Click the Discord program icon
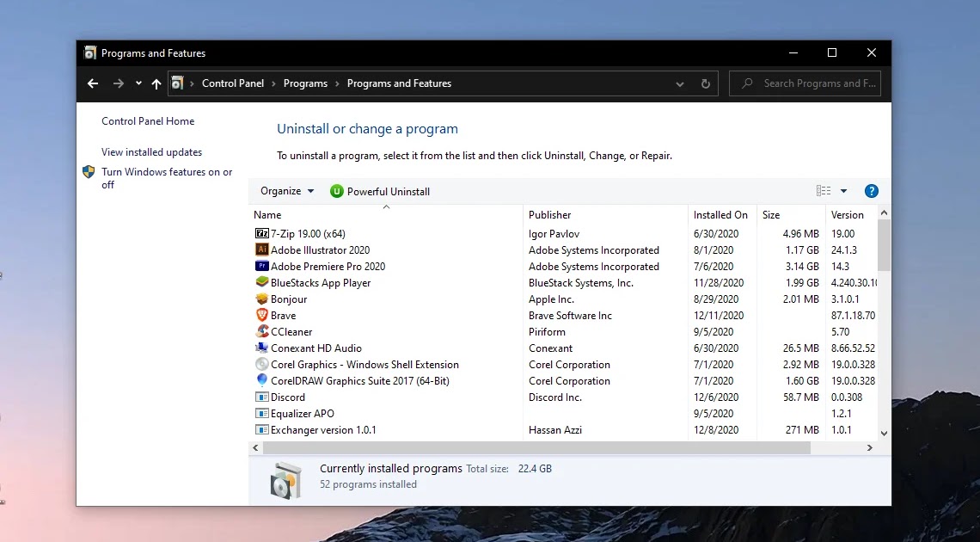The width and height of the screenshot is (980, 542). 262,397
